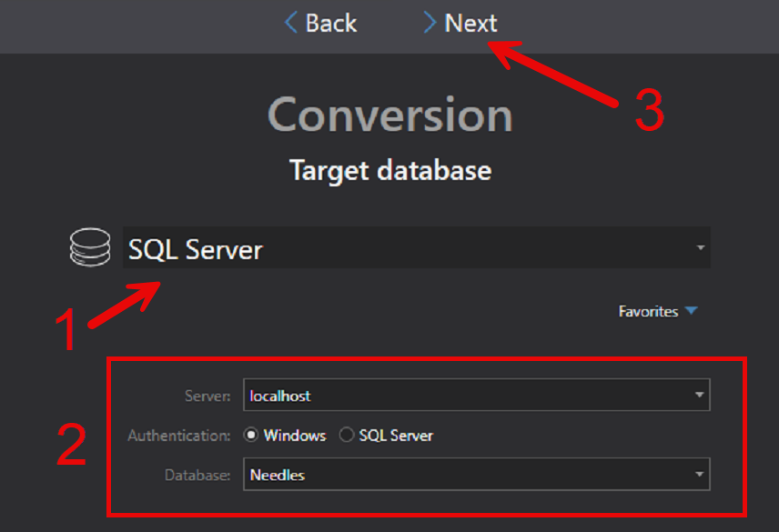Click the Database label
Viewport: 779px width, 532px height.
[x=197, y=475]
